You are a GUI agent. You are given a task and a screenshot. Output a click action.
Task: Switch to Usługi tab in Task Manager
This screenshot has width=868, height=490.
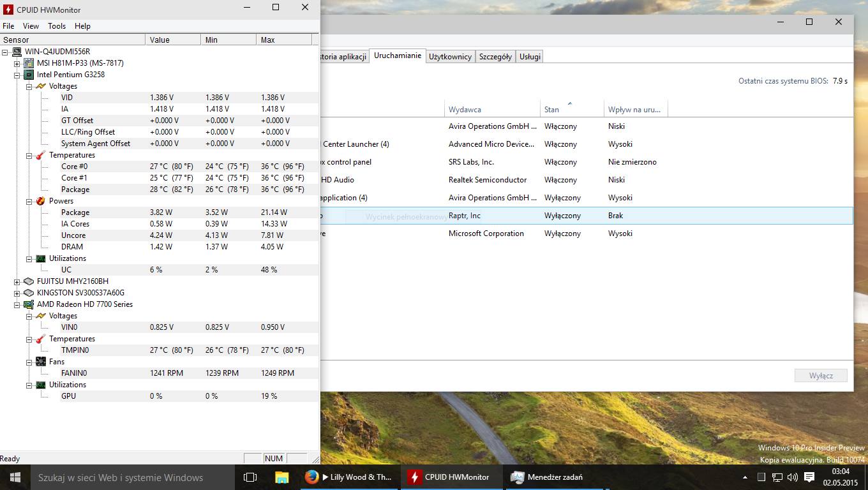(530, 56)
